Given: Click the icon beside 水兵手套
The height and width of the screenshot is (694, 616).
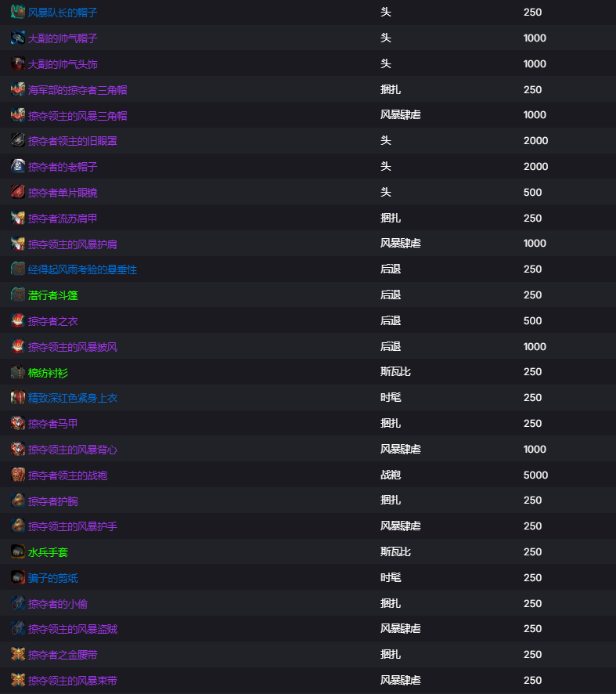Looking at the screenshot, I should (x=18, y=552).
